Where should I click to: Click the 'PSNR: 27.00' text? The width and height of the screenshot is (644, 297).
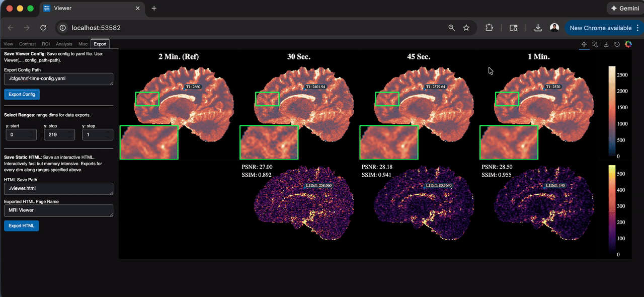(x=258, y=167)
